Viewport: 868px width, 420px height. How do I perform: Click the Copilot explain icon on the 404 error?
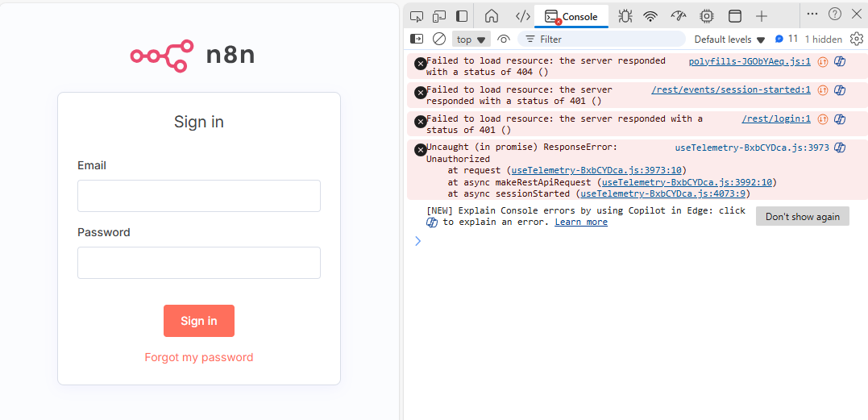tap(840, 61)
